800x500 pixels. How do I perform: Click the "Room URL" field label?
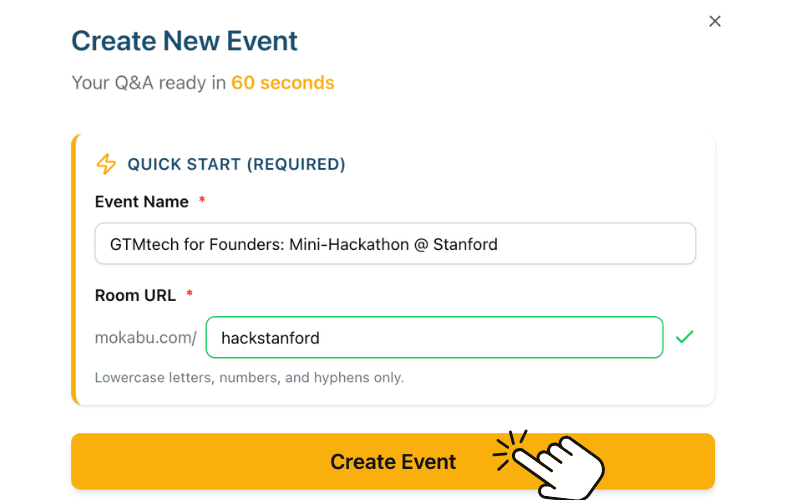(135, 295)
